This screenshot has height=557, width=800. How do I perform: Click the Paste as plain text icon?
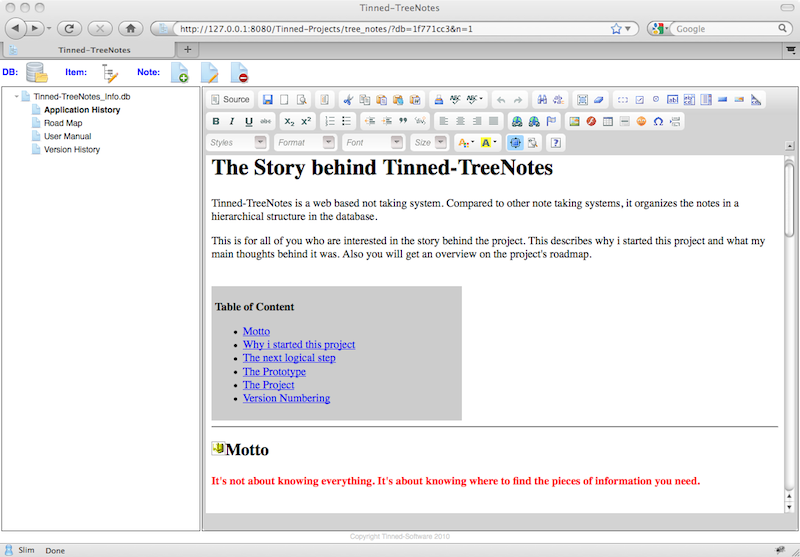pyautogui.click(x=398, y=99)
